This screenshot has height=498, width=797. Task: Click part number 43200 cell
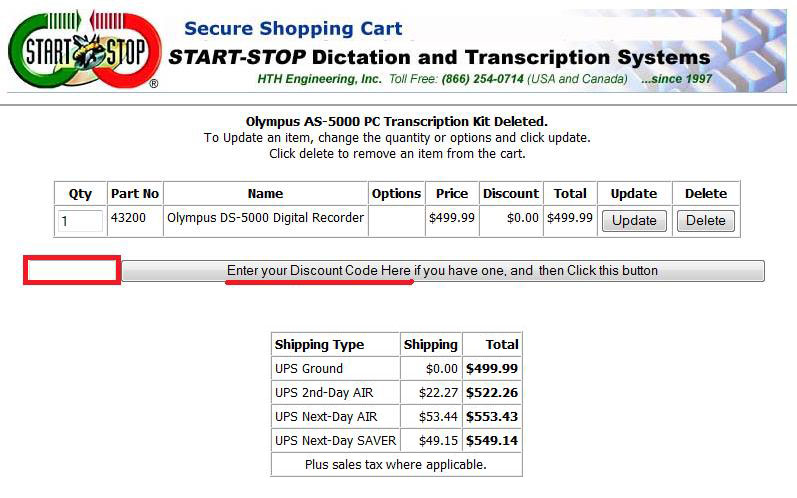[135, 221]
